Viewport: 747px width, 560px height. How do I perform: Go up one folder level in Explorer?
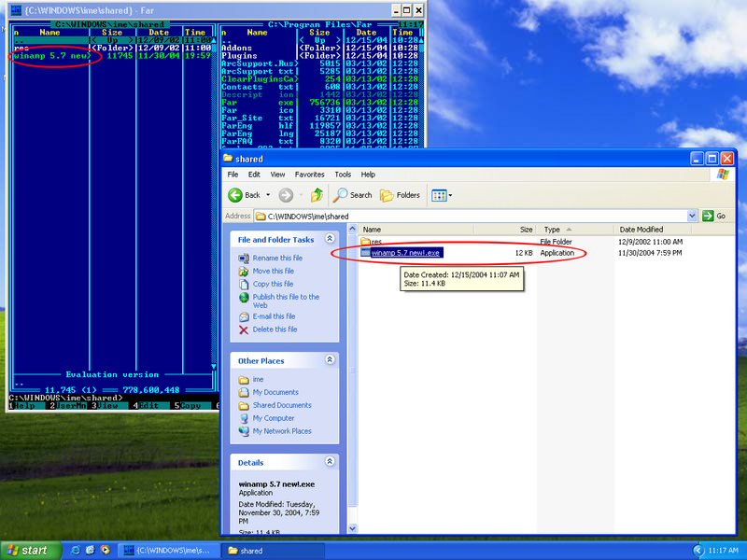(x=317, y=195)
